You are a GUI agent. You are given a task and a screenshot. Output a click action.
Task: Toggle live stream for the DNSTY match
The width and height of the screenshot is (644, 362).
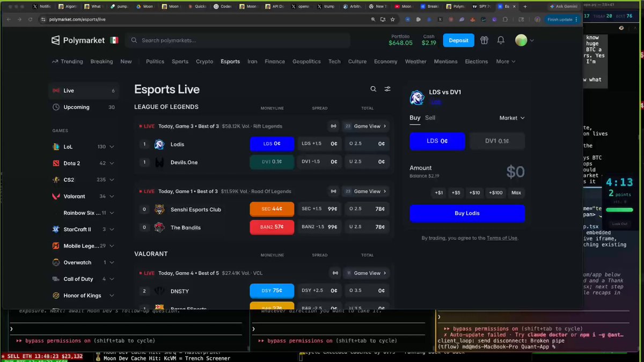click(x=335, y=273)
